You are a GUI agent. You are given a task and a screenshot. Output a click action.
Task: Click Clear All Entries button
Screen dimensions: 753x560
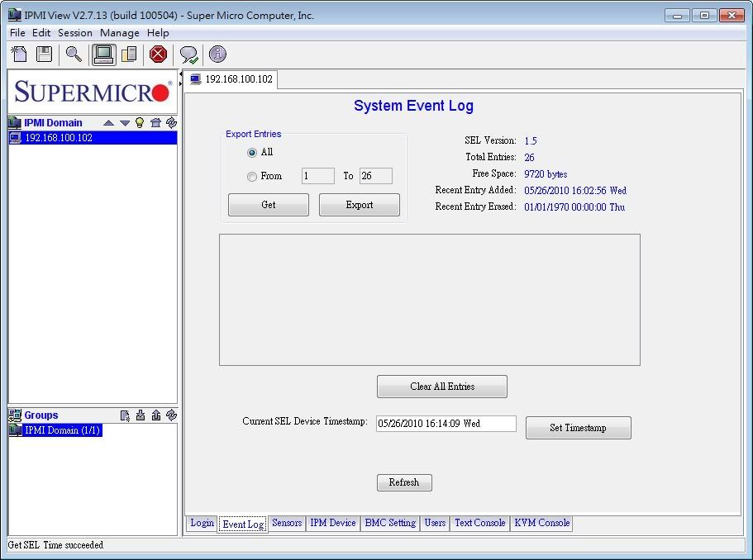pyautogui.click(x=442, y=387)
